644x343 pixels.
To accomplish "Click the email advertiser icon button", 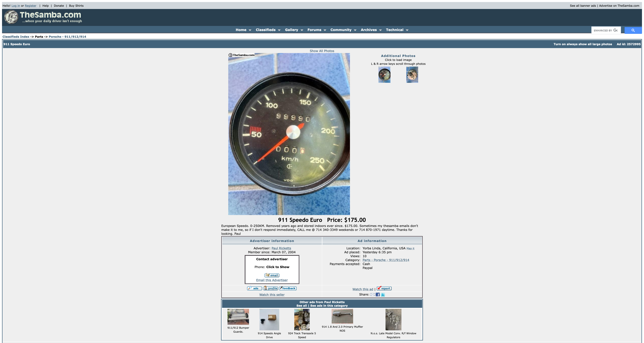I will (x=272, y=275).
